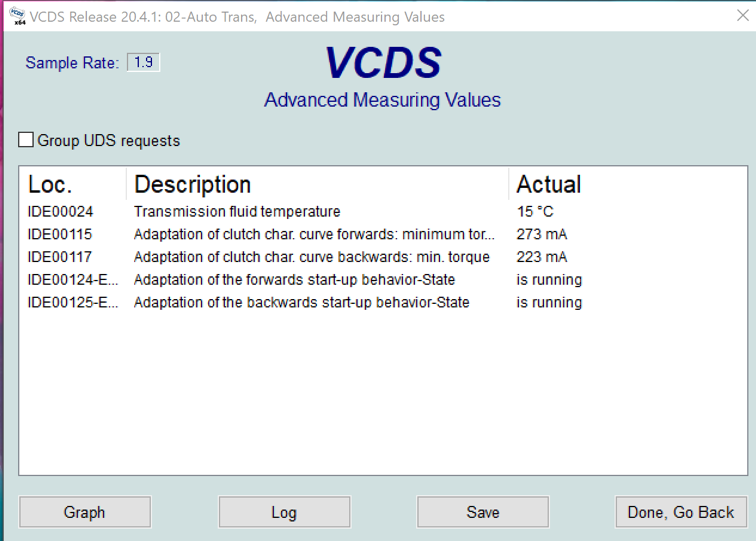Select row IDE00124-E...
The width and height of the screenshot is (756, 541).
[x=383, y=280]
